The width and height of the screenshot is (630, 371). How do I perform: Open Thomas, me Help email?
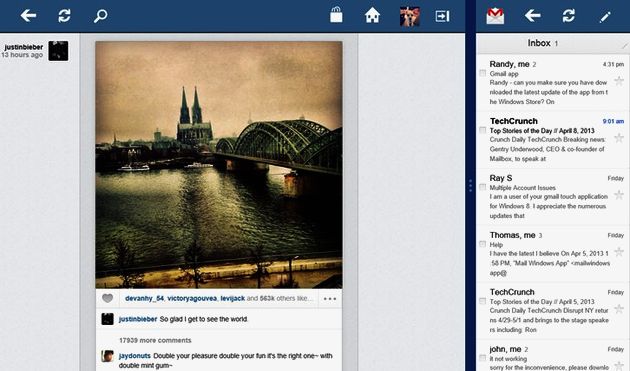(x=552, y=254)
